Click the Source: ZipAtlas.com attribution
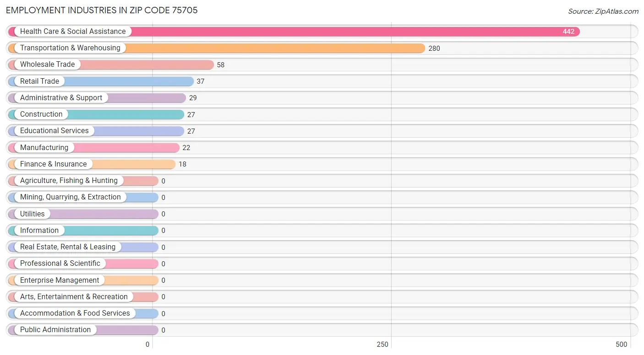Image resolution: width=644 pixels, height=355 pixels. (603, 11)
